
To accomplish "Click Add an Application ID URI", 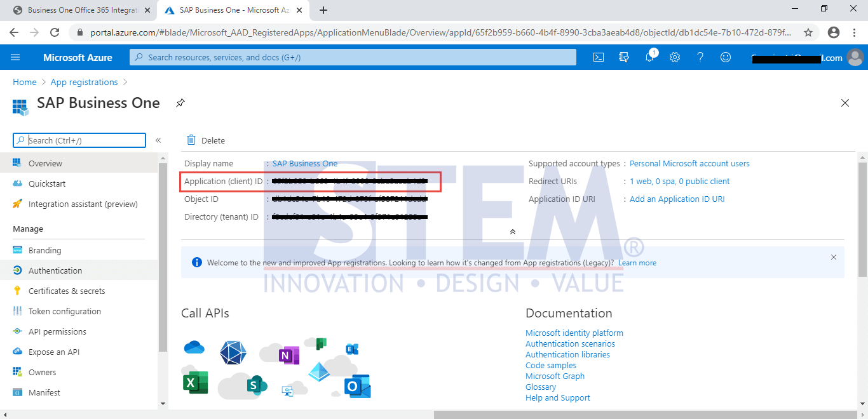I will tap(677, 199).
